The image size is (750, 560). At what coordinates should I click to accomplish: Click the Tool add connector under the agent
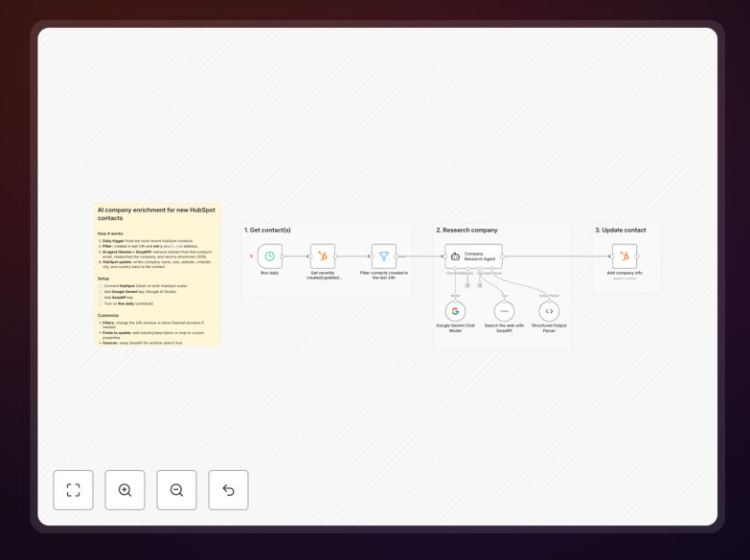480,285
